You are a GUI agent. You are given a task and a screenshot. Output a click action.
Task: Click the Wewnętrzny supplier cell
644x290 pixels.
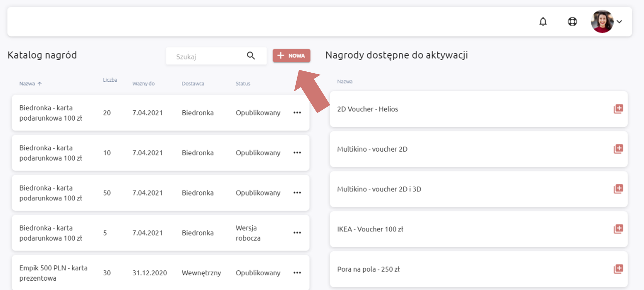pyautogui.click(x=201, y=273)
